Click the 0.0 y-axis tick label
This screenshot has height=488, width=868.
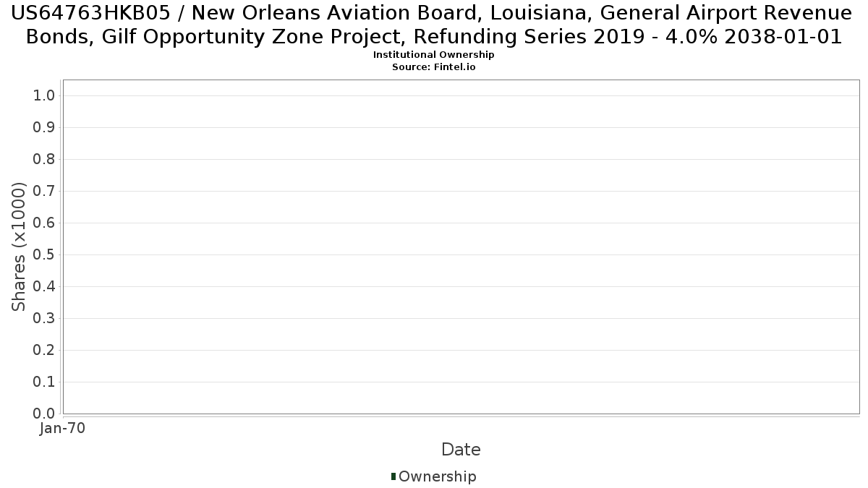(44, 414)
